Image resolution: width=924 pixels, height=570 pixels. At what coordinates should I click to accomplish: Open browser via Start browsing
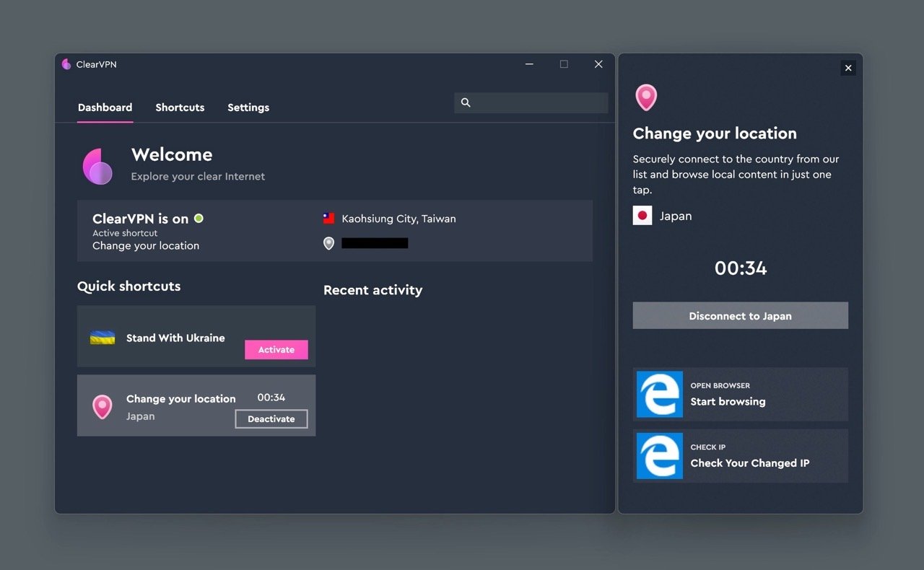pos(741,394)
